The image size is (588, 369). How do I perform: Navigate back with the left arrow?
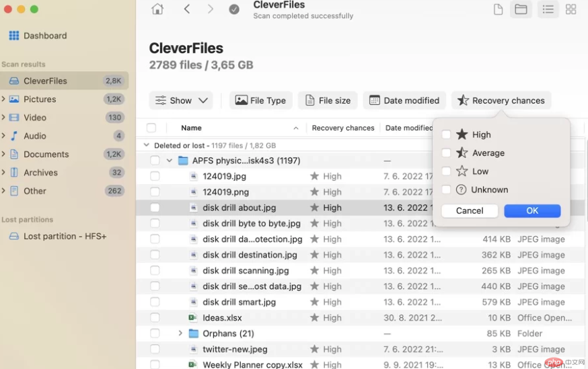187,9
